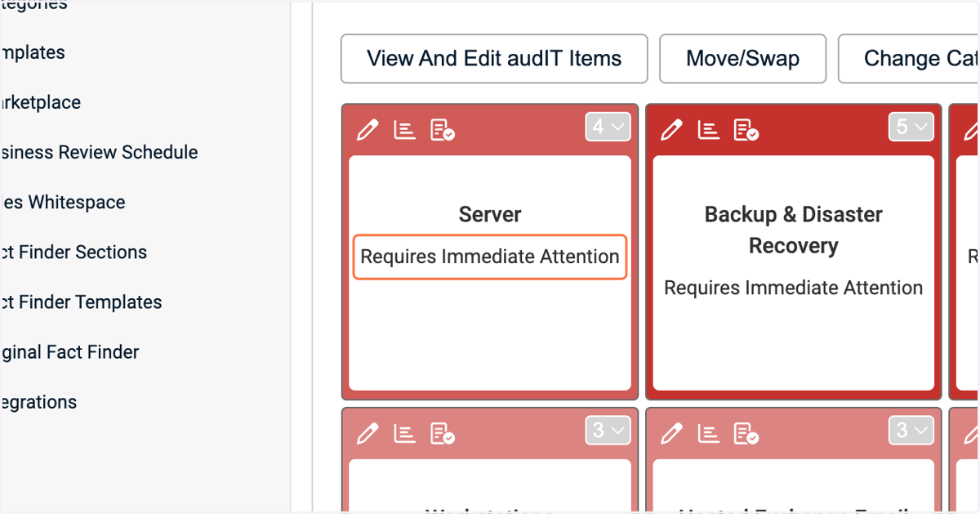Viewport: 980px width, 514px height.
Task: Click the Backup & Disaster Recovery card title
Action: tap(794, 230)
